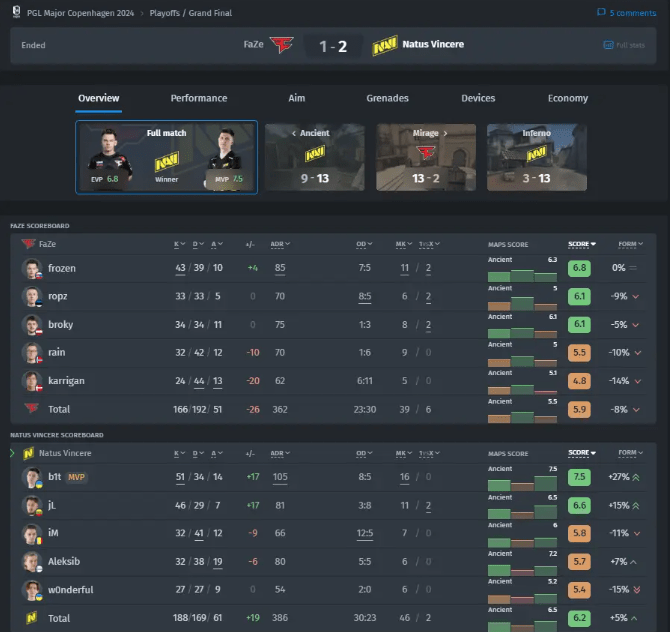Sort Natus Vincere scoreboard by MK column
The image size is (670, 632).
click(403, 453)
